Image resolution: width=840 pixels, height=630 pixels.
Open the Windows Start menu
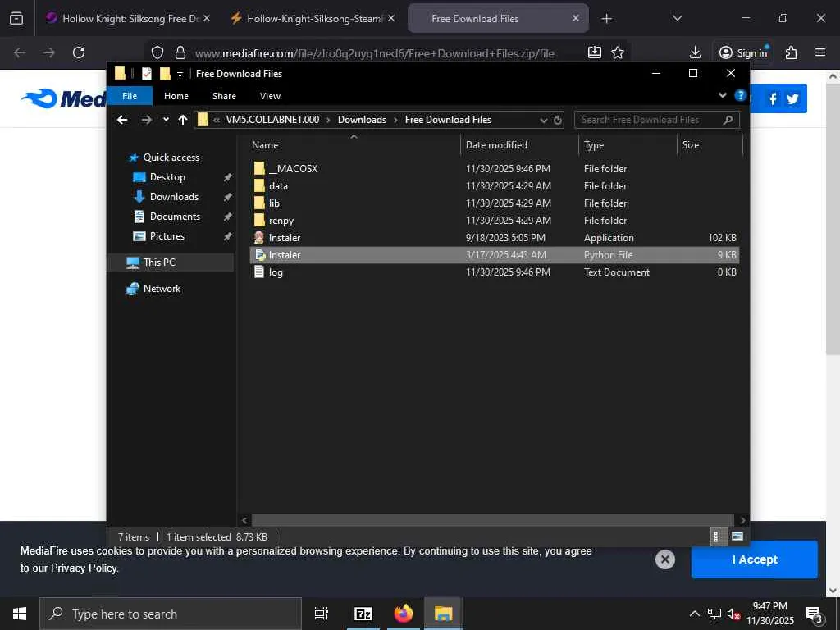20,614
